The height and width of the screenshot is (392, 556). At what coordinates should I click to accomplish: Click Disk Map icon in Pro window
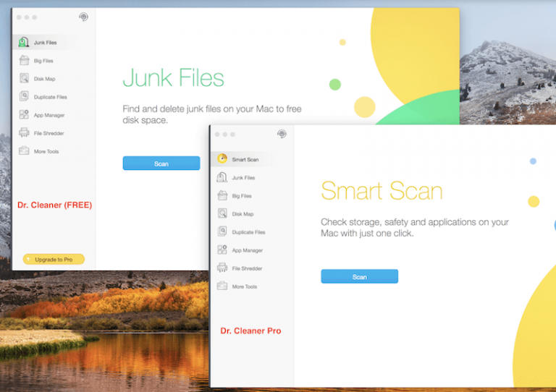(222, 213)
